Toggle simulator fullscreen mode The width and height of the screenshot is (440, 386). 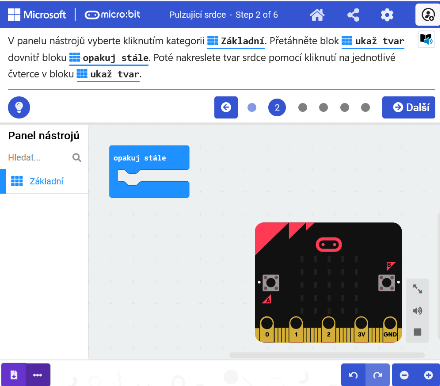417,289
